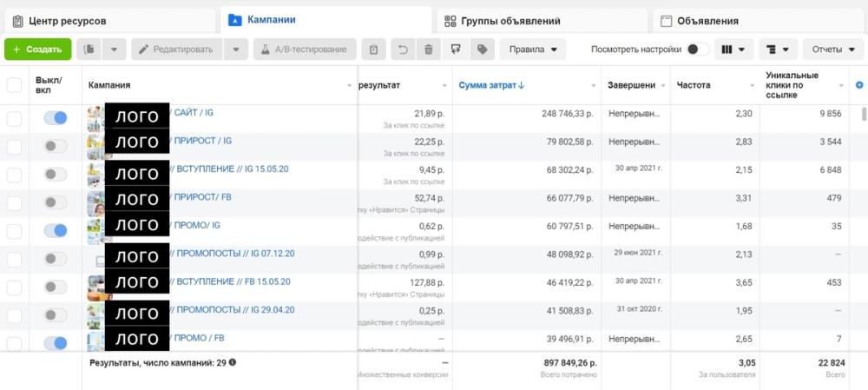Turn on the ПРИРОСТ/ FB campaign switch

click(56, 202)
